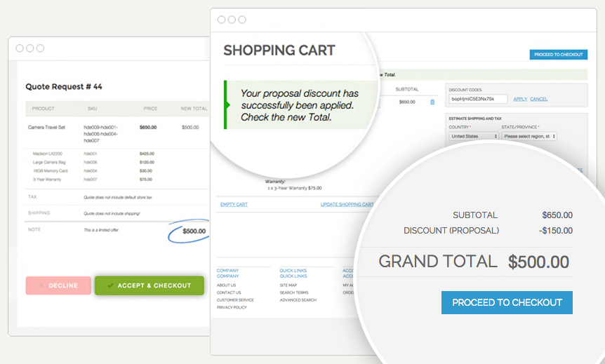Click the Estimate Shipping and Tax heading

475,119
